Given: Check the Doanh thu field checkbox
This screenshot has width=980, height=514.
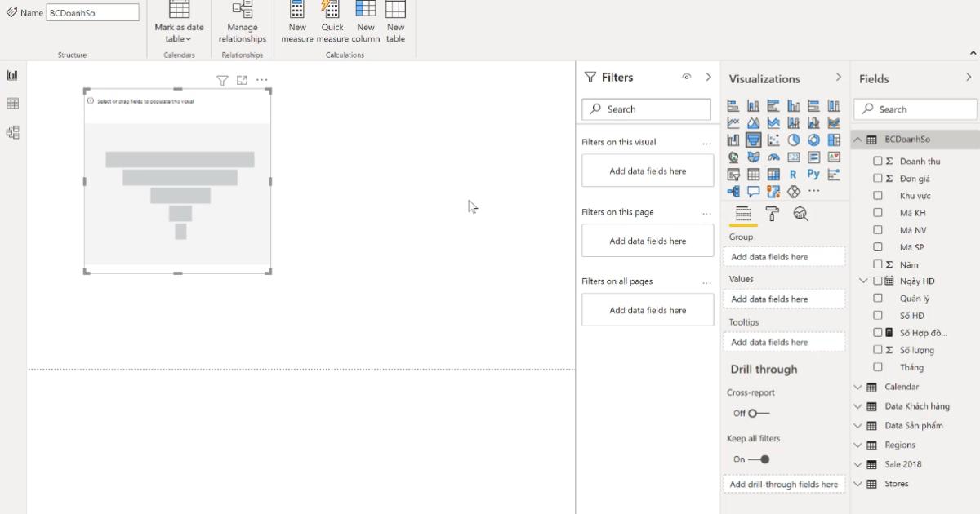Looking at the screenshot, I should coord(878,162).
